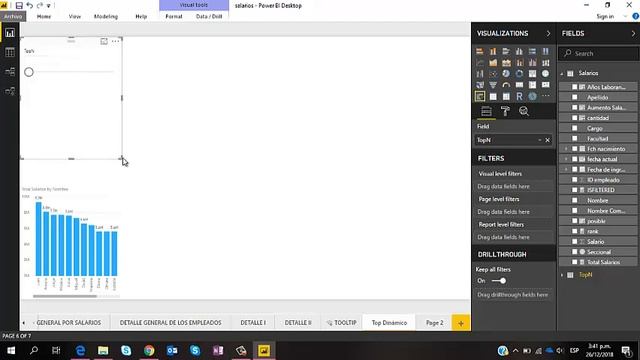Open the Modeling ribbon tab
640x360 pixels.
coord(106,16)
